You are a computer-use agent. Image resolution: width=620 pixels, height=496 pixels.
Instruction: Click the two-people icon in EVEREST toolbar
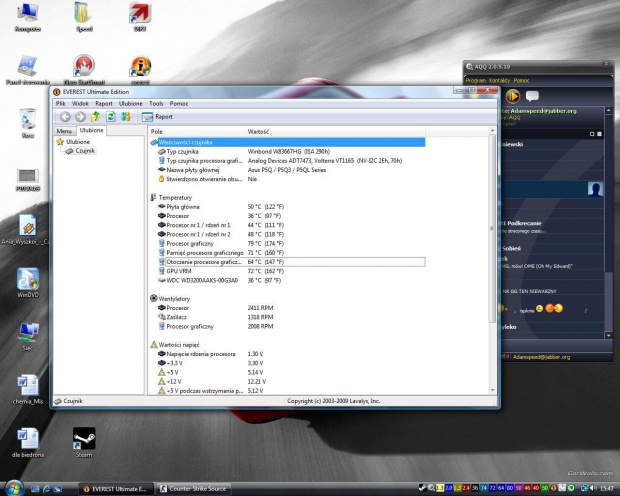(126, 117)
